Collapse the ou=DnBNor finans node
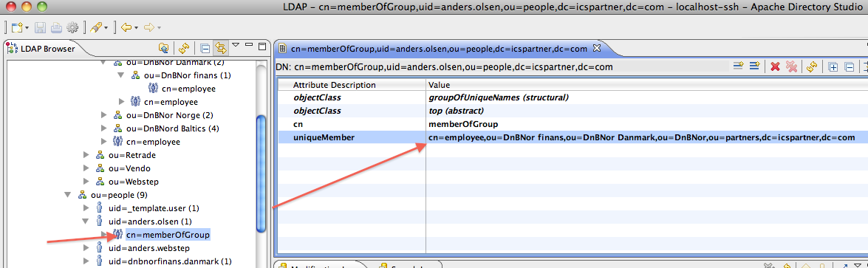 point(122,75)
